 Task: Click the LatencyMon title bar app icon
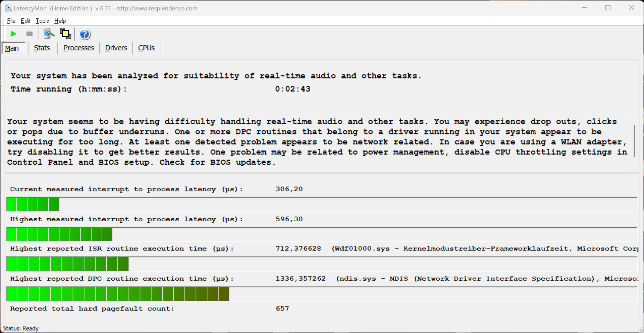pyautogui.click(x=8, y=8)
